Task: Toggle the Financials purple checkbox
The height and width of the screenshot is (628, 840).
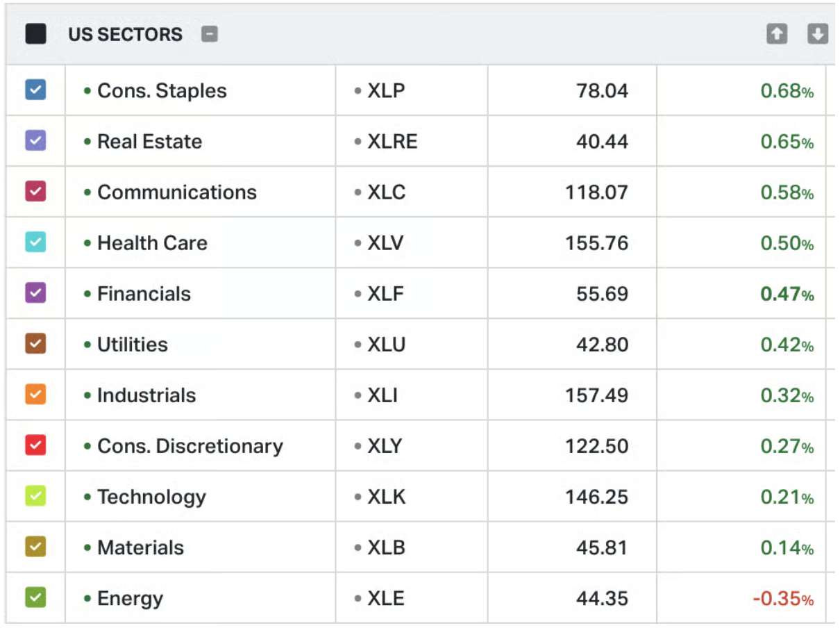Action: (35, 293)
